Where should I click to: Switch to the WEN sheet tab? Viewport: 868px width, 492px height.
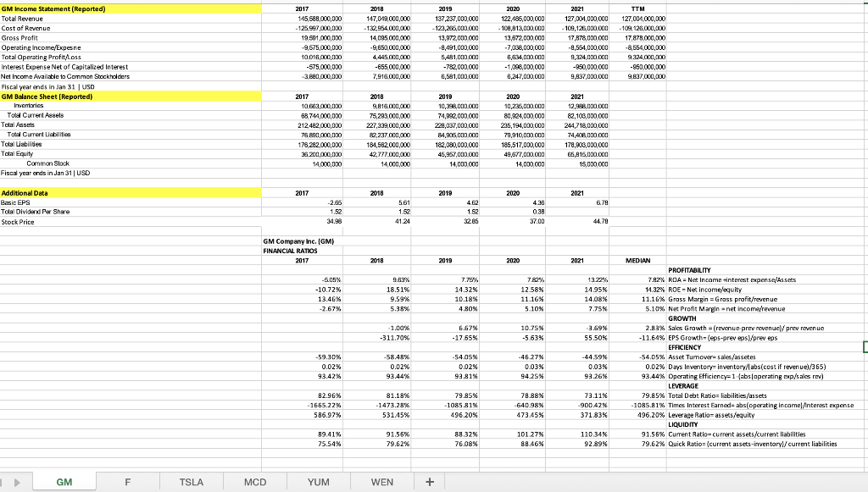pos(381,481)
